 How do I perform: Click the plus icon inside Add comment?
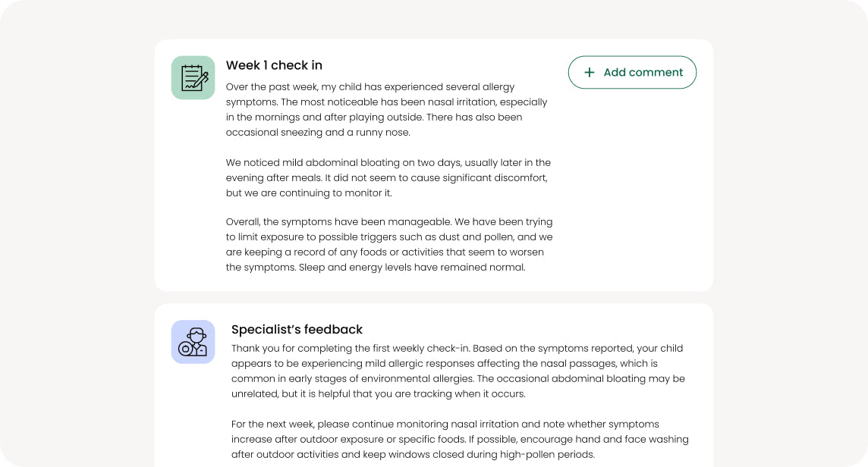click(590, 72)
